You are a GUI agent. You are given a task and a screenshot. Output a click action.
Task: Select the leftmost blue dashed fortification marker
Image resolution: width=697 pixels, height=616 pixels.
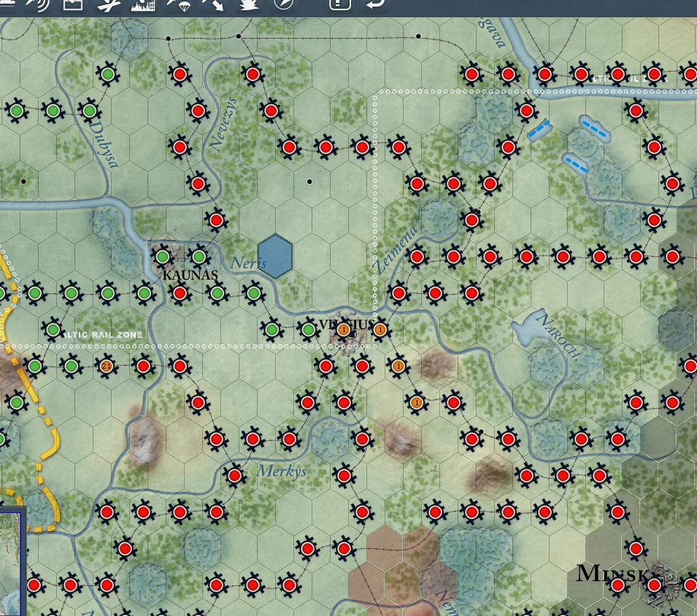pyautogui.click(x=539, y=129)
